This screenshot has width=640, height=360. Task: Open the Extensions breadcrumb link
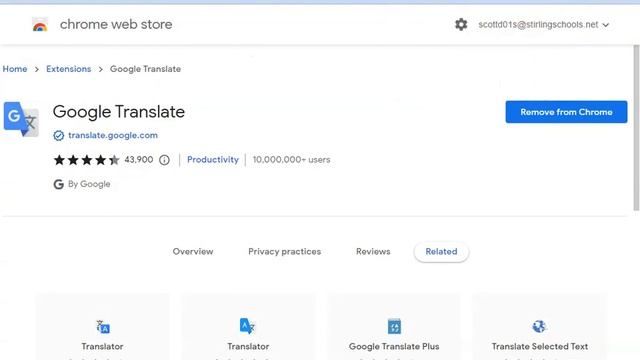69,69
